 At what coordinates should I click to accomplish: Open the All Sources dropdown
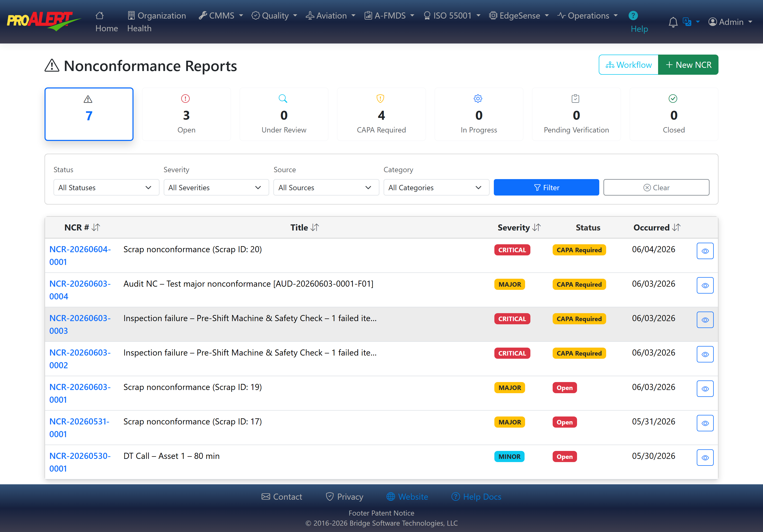(x=326, y=187)
